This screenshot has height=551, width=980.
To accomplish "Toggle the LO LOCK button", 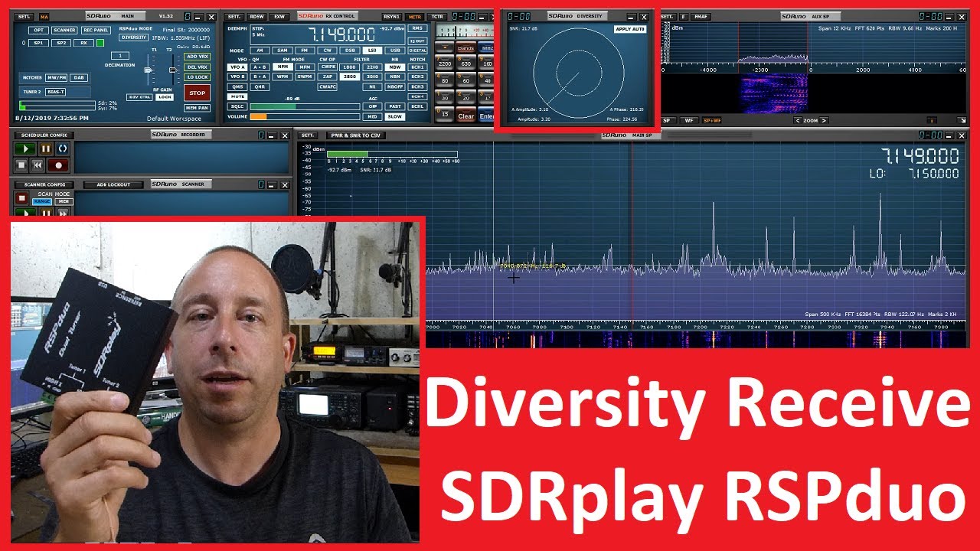I will (198, 77).
